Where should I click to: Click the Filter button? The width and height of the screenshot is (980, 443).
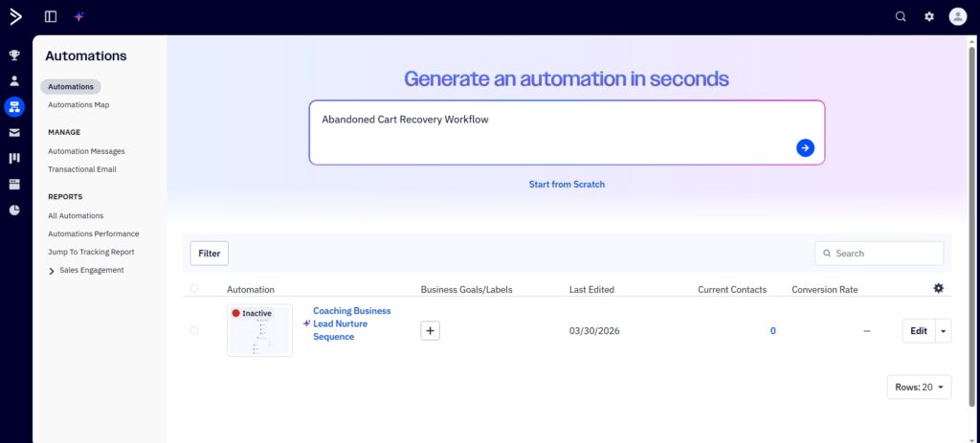point(210,253)
